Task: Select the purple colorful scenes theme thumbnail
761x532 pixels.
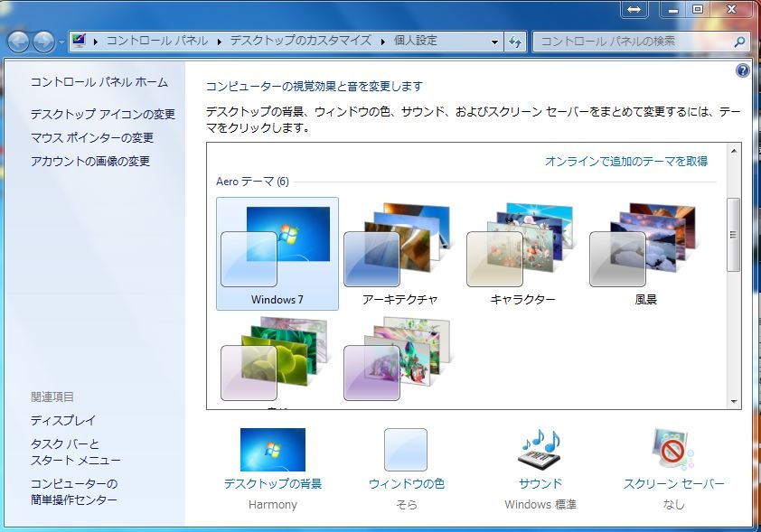Action: pos(399,360)
